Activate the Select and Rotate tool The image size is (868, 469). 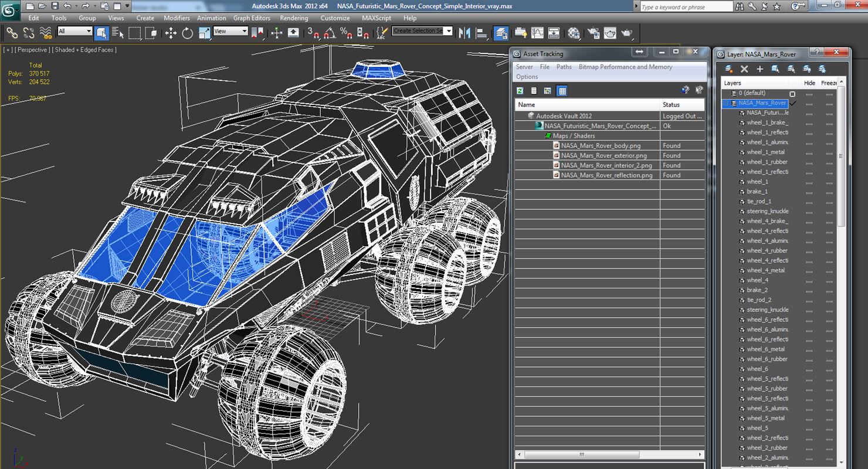point(188,33)
